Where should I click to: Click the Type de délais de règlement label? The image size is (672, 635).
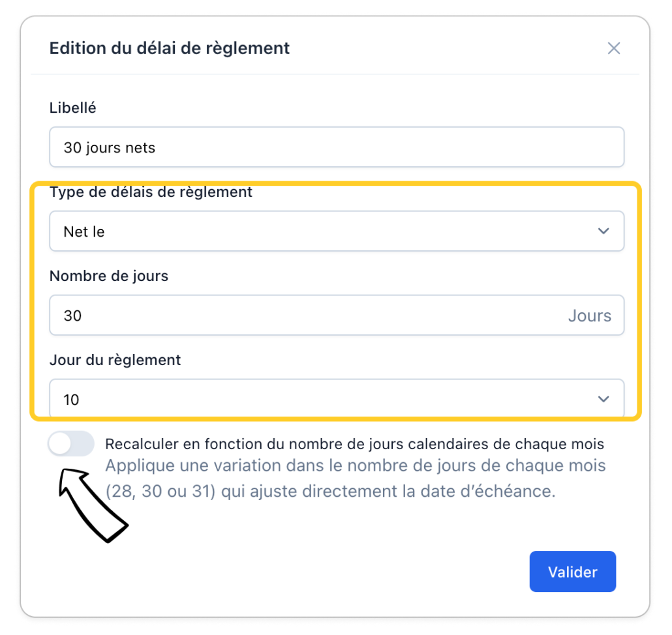[151, 192]
